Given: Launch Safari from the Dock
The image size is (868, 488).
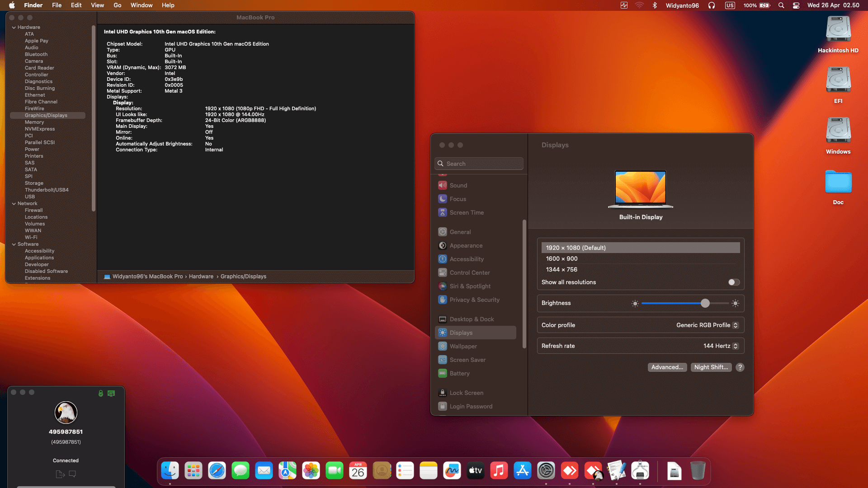Looking at the screenshot, I should [217, 471].
